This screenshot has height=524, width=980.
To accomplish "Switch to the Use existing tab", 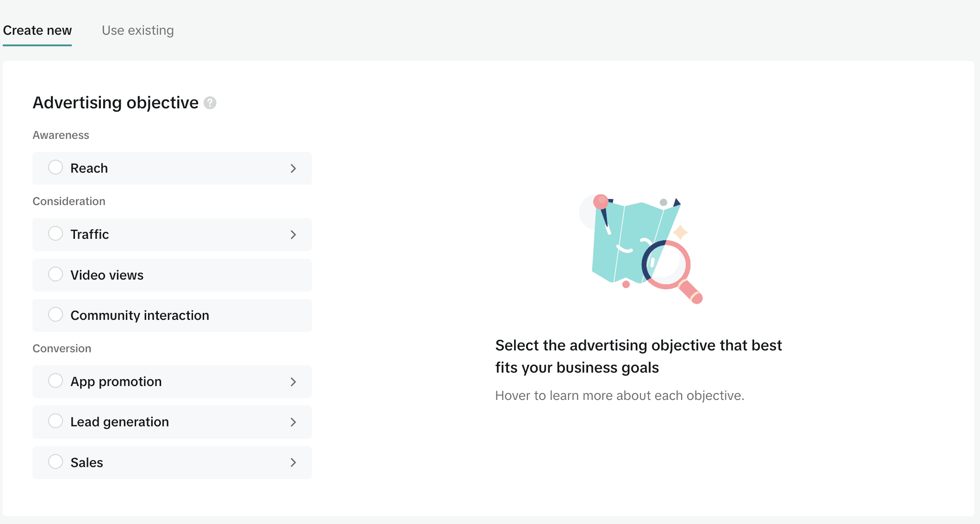I will tap(137, 30).
